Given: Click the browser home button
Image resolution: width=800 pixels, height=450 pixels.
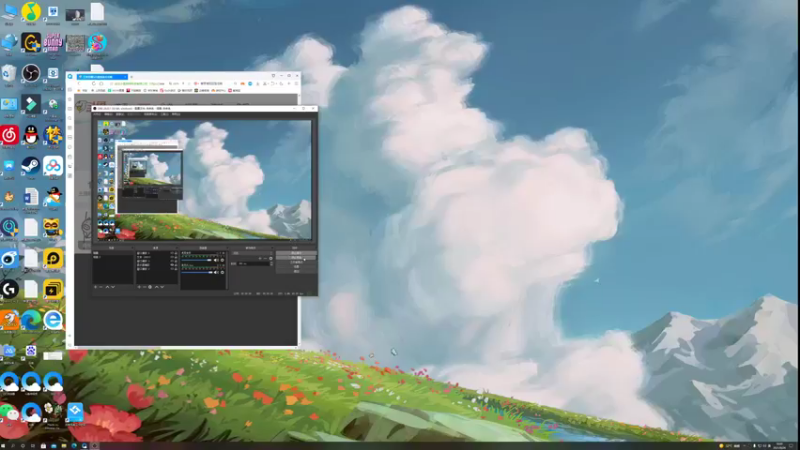Looking at the screenshot, I should point(101,84).
